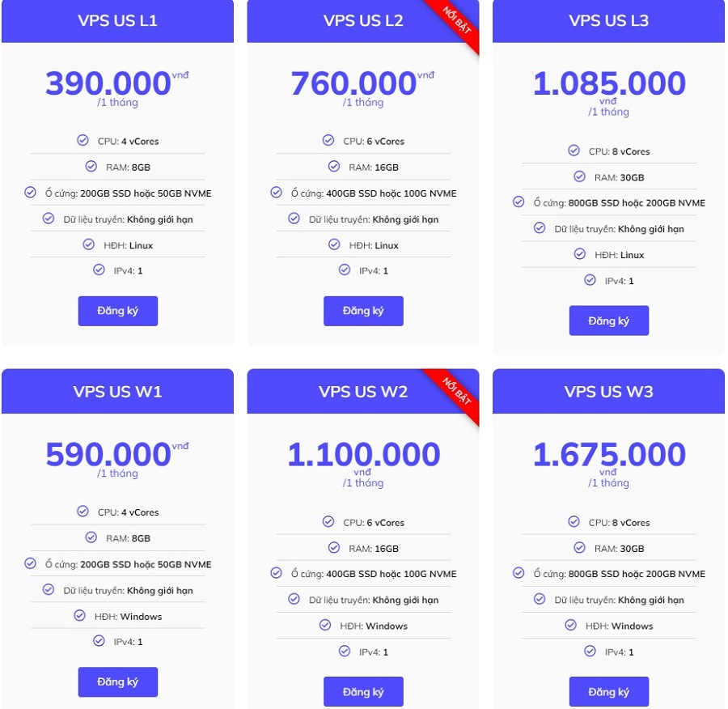Click the 1.675.000 price on W3 plan
Viewport: 728px width, 709px height.
tap(608, 454)
